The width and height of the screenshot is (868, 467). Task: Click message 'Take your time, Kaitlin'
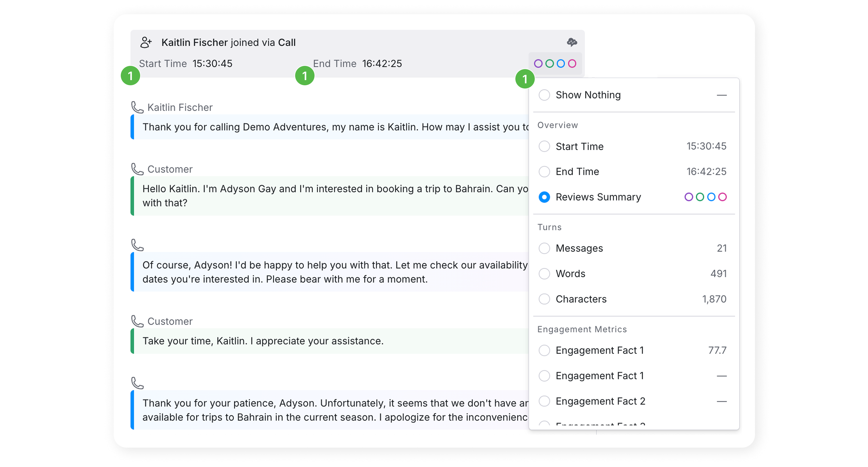pyautogui.click(x=263, y=341)
